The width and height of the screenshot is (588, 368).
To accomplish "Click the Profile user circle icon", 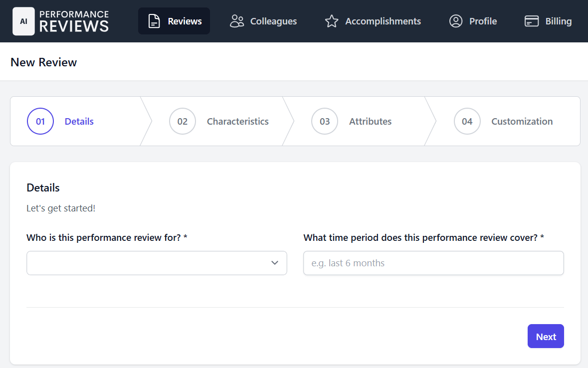I will [x=456, y=21].
